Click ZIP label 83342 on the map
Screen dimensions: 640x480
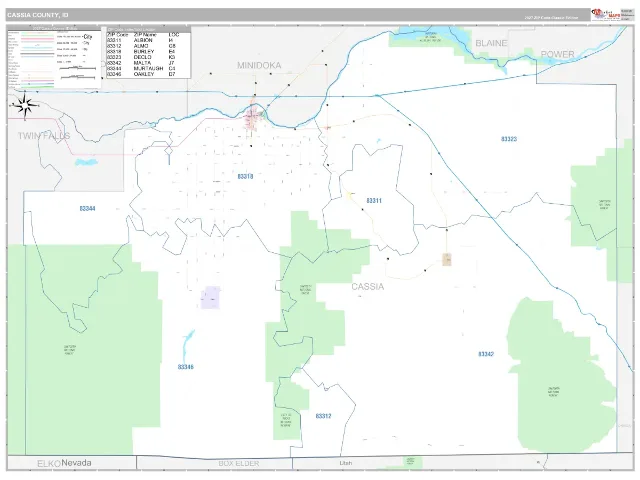pos(486,354)
